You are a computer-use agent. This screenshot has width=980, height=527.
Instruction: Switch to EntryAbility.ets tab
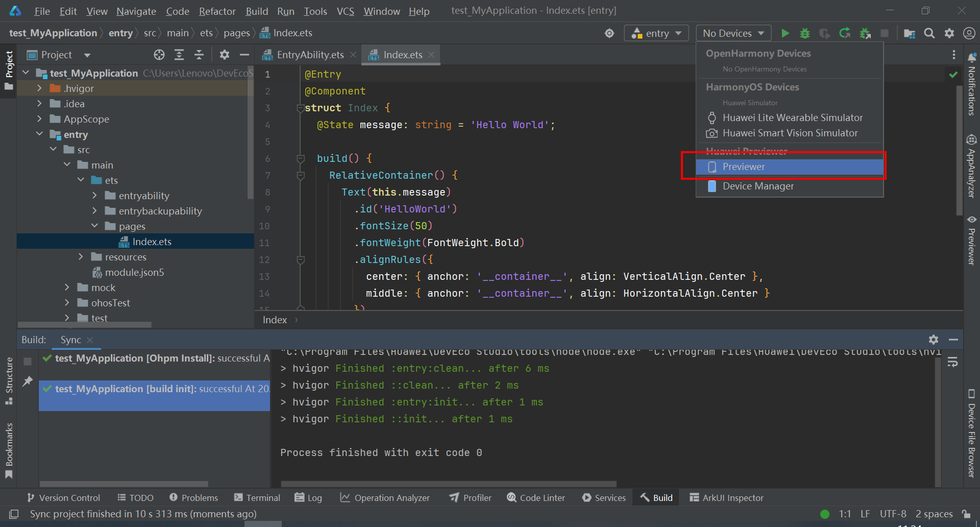point(310,55)
